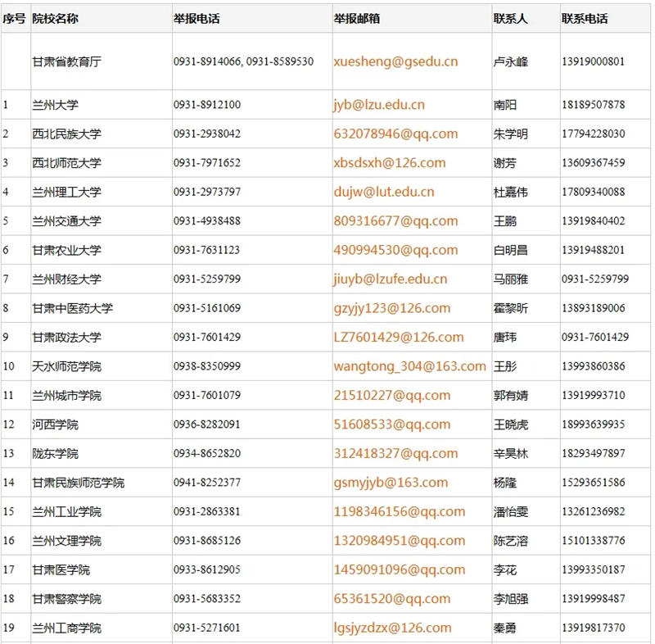The height and width of the screenshot is (644, 655).
Task: Open email 21510227@qq.com
Action: pos(392,396)
